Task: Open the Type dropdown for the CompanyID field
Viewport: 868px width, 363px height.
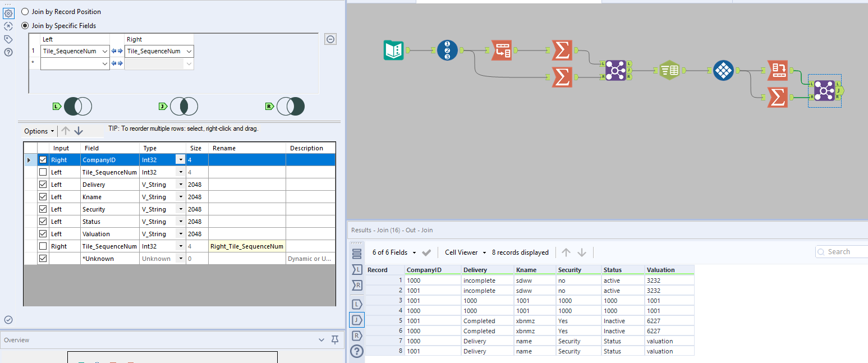Action: pyautogui.click(x=180, y=159)
